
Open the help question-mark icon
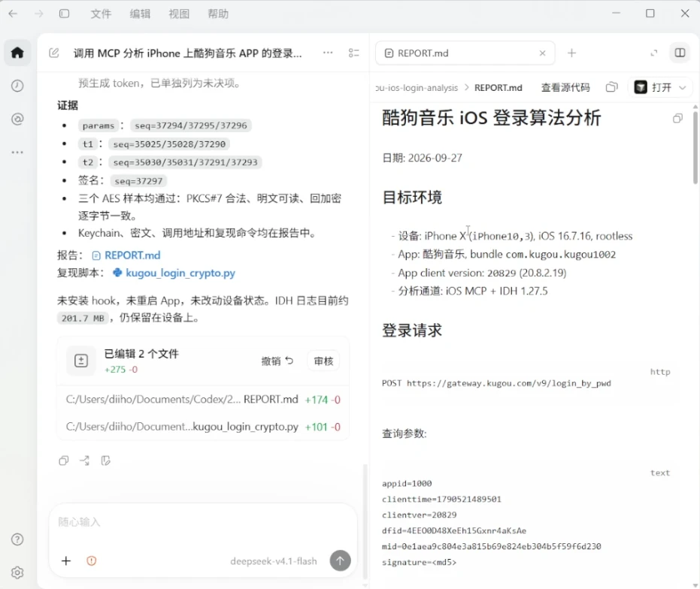pos(17,539)
